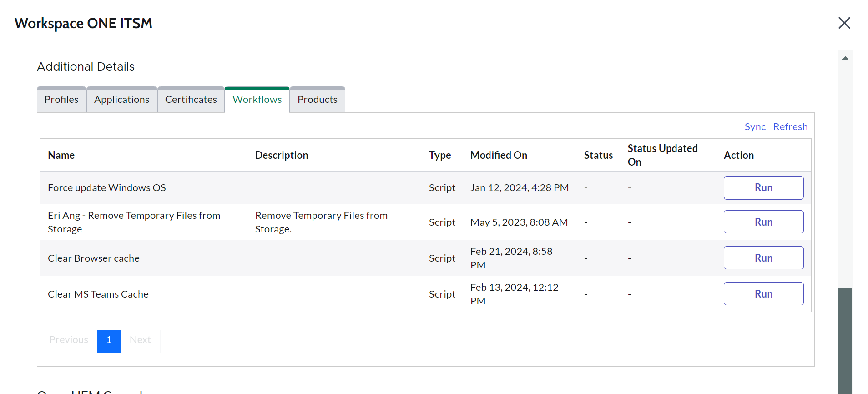
Task: Run the Force update Windows OS script
Action: [x=763, y=188]
